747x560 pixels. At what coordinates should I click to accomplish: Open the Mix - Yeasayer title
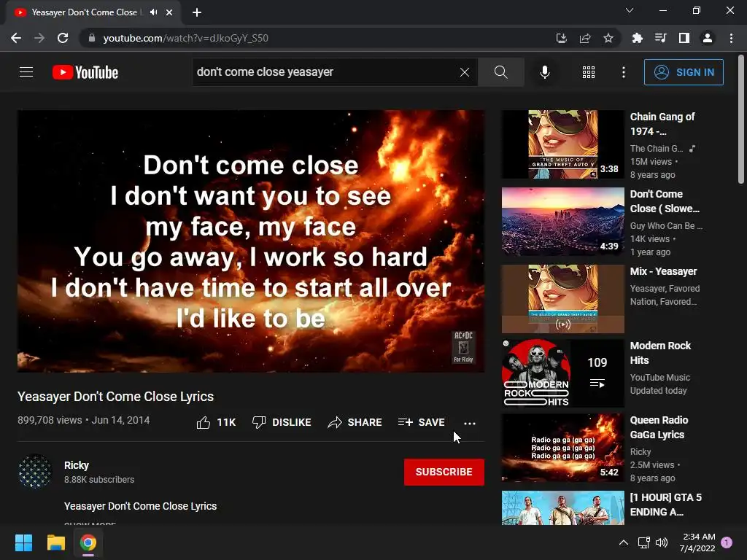point(663,271)
